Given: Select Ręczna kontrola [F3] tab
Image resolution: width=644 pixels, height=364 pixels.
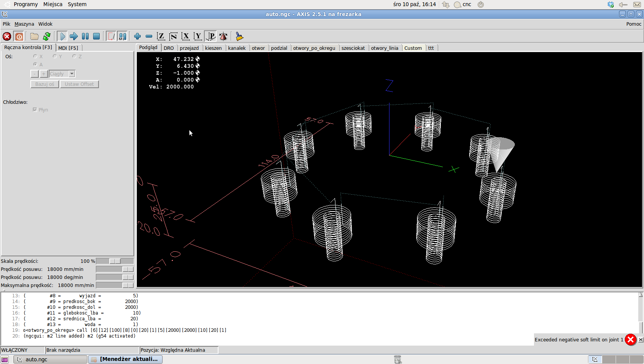Looking at the screenshot, I should [x=28, y=47].
